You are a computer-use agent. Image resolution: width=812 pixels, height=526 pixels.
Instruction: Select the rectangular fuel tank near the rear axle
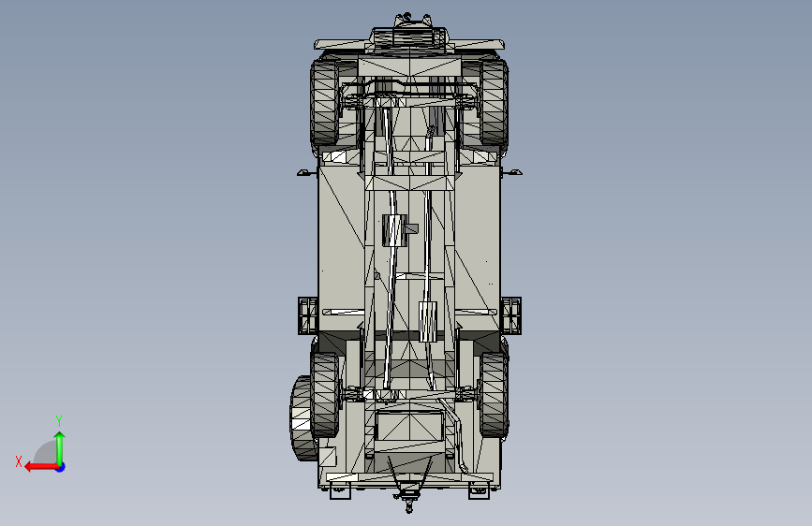pyautogui.click(x=409, y=427)
